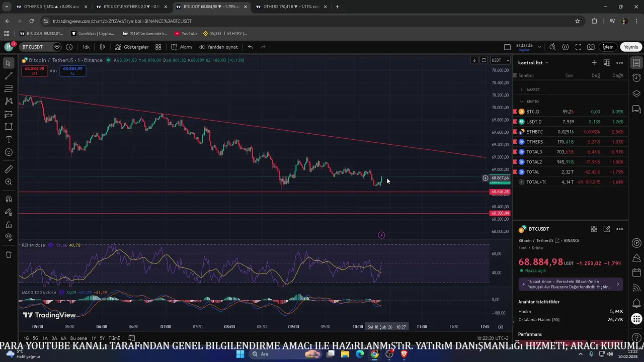
Task: Open the go to date calendar icon
Action: pos(131,338)
